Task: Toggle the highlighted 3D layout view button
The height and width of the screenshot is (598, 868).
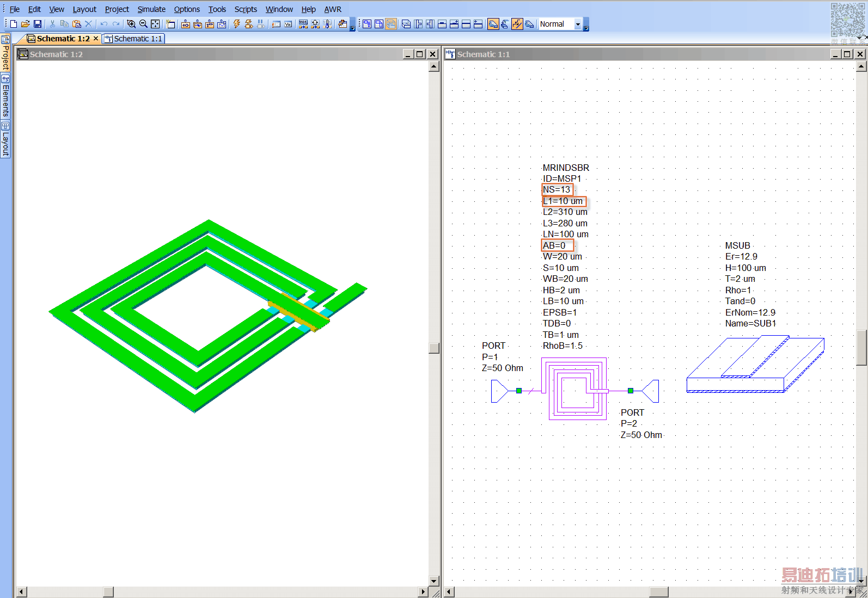Action: tap(391, 24)
